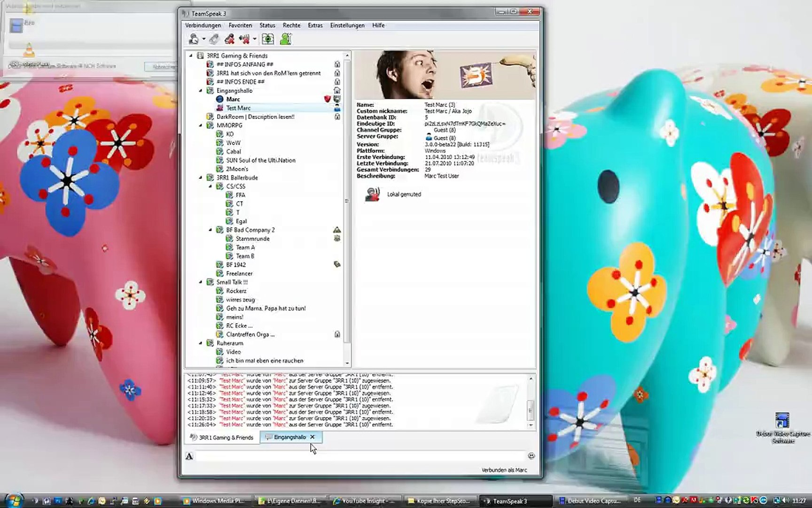
Task: Switch to the 3RR1 Gaming & Friends chat tab
Action: tap(221, 437)
